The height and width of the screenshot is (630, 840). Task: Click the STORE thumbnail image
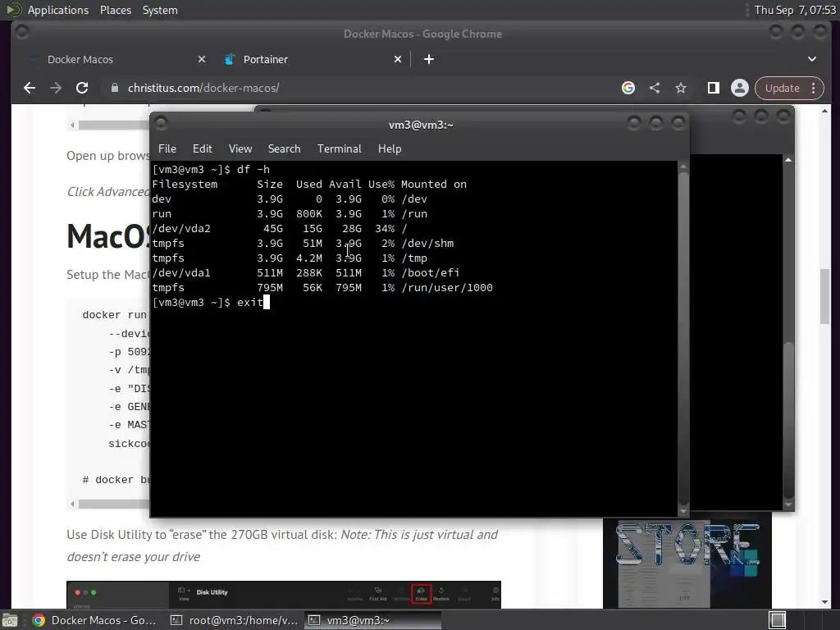(687, 560)
